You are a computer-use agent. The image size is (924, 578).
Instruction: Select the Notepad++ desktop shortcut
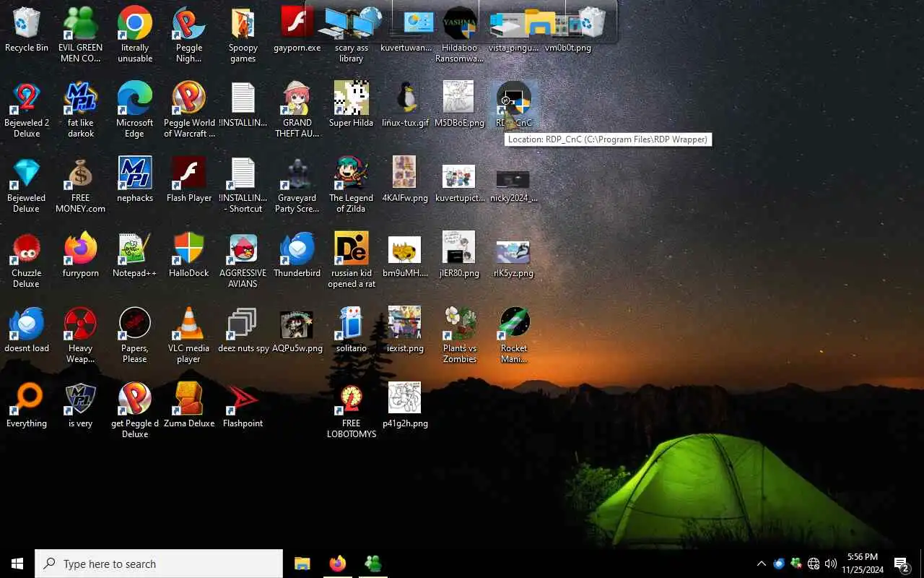coord(135,254)
